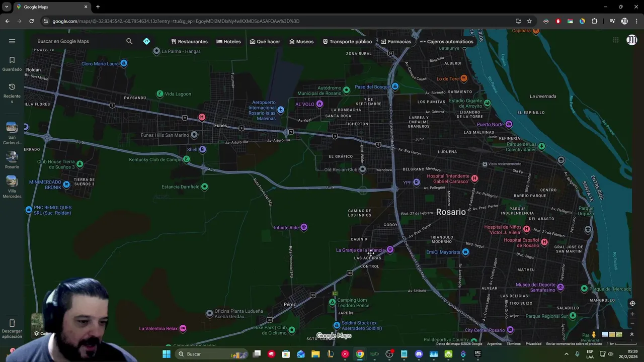Click the Aeropuerto Internacional Rosario marker
The width and height of the screenshot is (644, 362).
coord(281,110)
